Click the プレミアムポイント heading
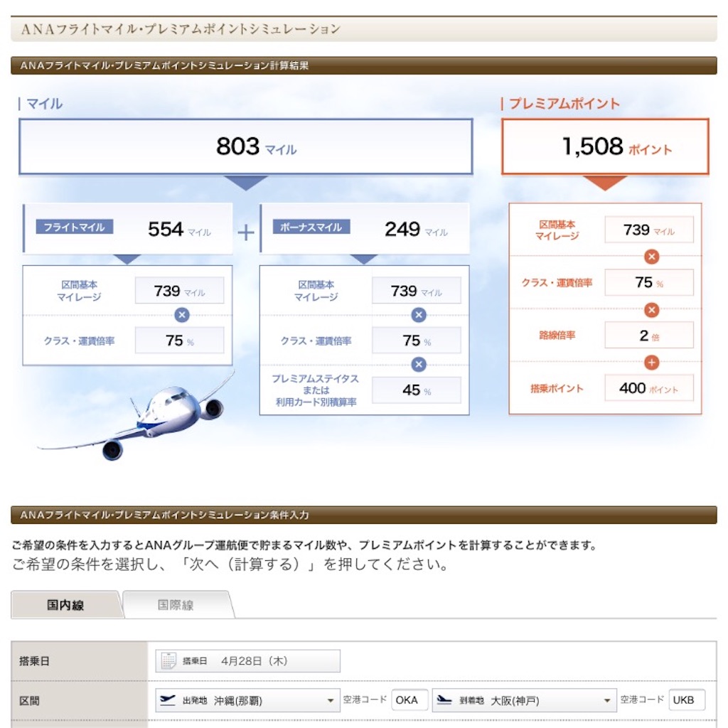The height and width of the screenshot is (728, 728). (564, 104)
